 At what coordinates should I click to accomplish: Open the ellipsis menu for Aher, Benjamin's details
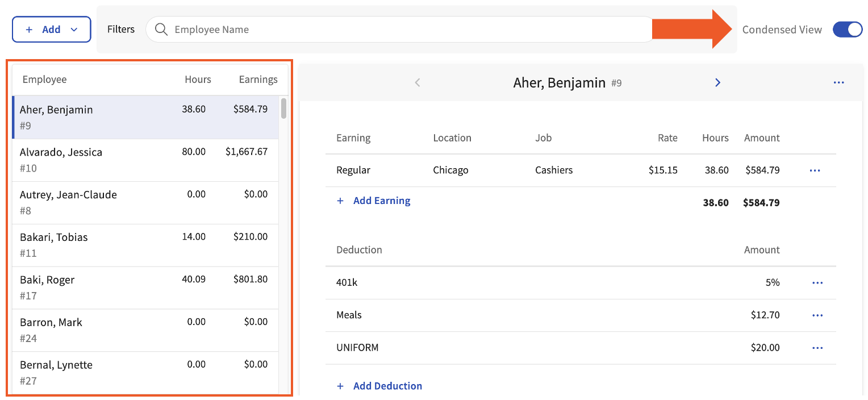[839, 82]
